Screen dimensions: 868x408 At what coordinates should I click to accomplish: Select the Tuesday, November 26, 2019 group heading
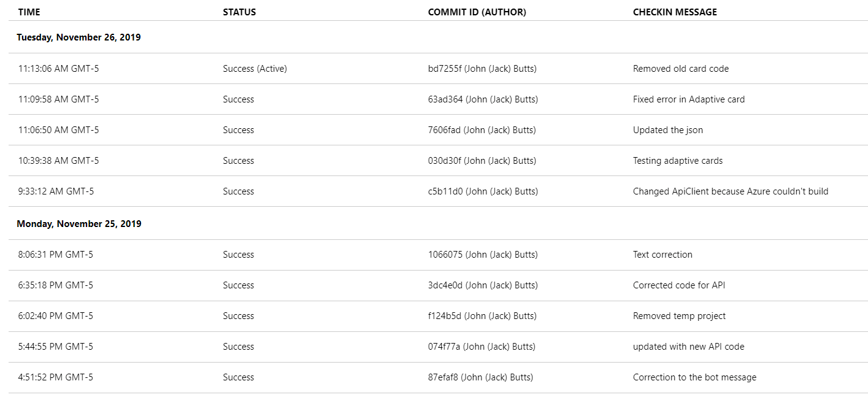point(79,37)
